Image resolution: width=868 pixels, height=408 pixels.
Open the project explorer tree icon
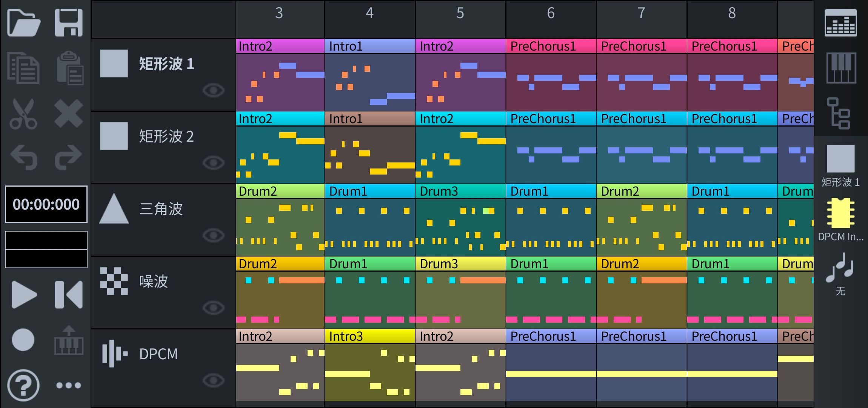coord(839,113)
